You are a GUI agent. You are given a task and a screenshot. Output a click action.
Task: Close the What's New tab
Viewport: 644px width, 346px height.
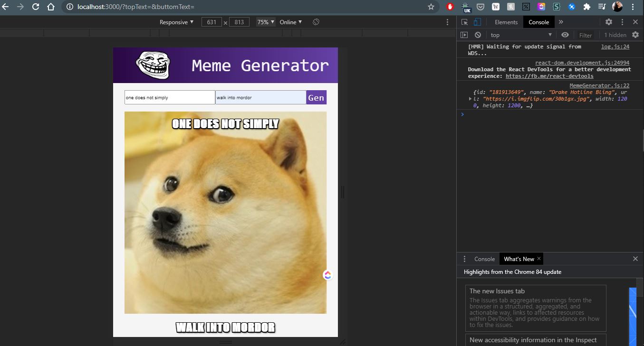(539, 259)
